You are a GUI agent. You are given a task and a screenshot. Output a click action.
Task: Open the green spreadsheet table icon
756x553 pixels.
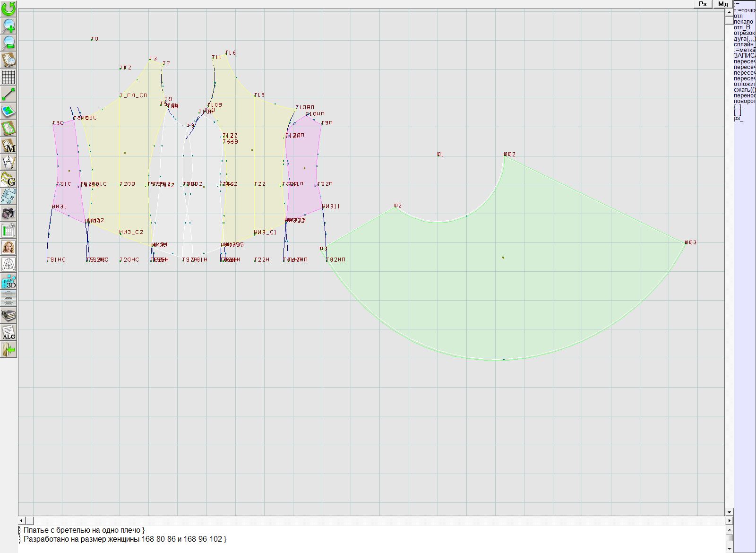(x=9, y=231)
